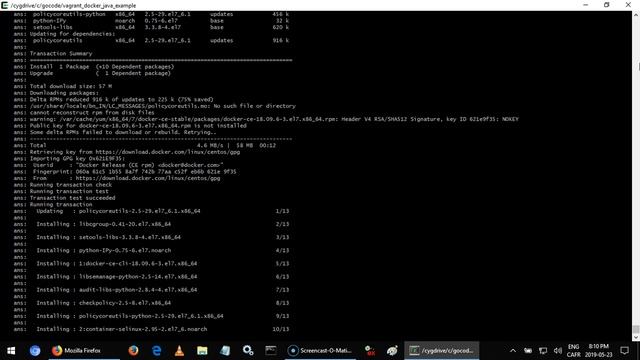The image size is (640, 360).
Task: Open File Explorer folder icon
Action: pyautogui.click(x=202, y=351)
